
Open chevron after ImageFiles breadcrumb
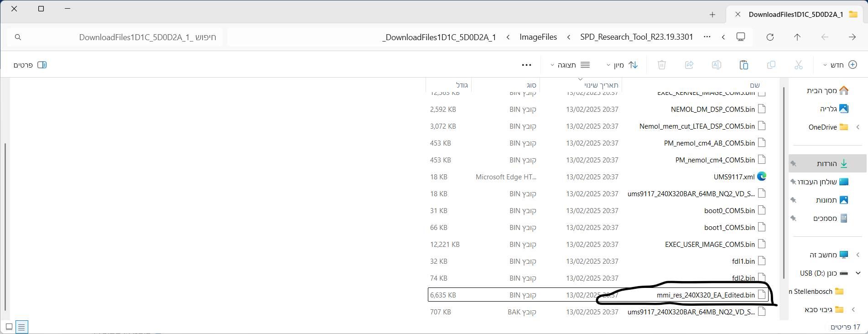508,37
